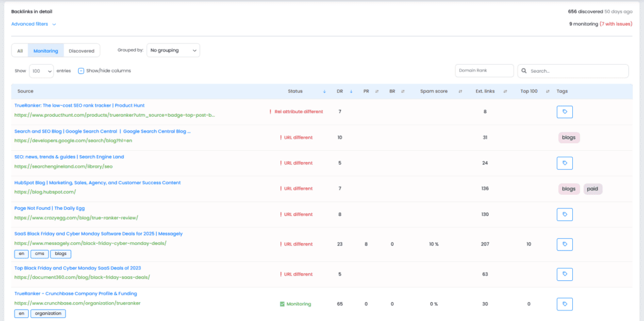
Task: Select the Monitoring tab
Action: coord(46,51)
